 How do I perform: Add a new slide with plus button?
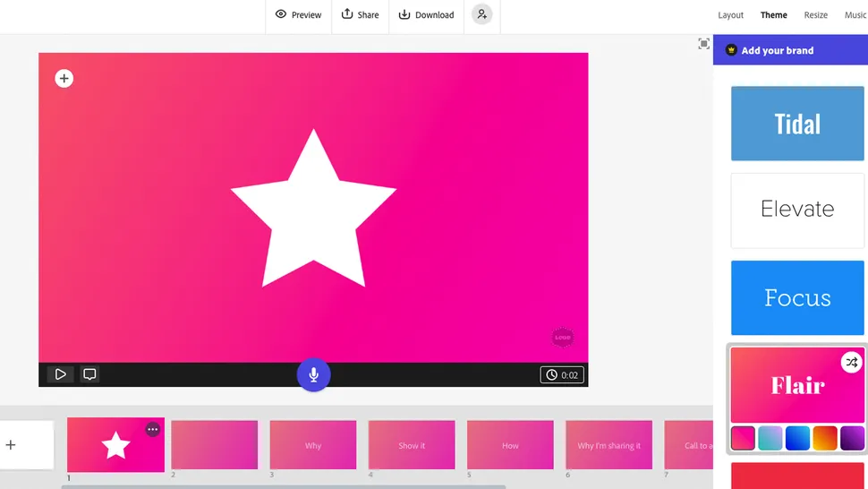tap(11, 445)
